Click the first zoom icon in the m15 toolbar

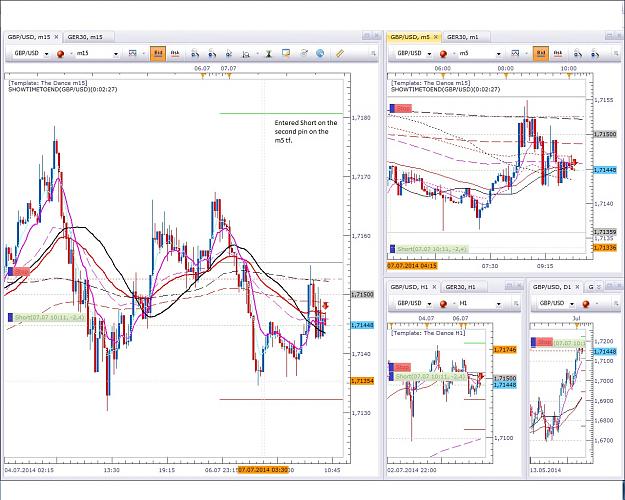pos(195,54)
